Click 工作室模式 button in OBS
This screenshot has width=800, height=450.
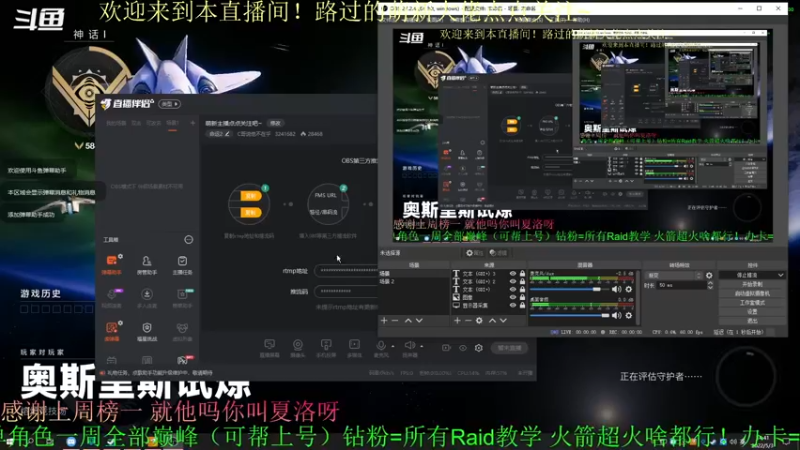752,303
